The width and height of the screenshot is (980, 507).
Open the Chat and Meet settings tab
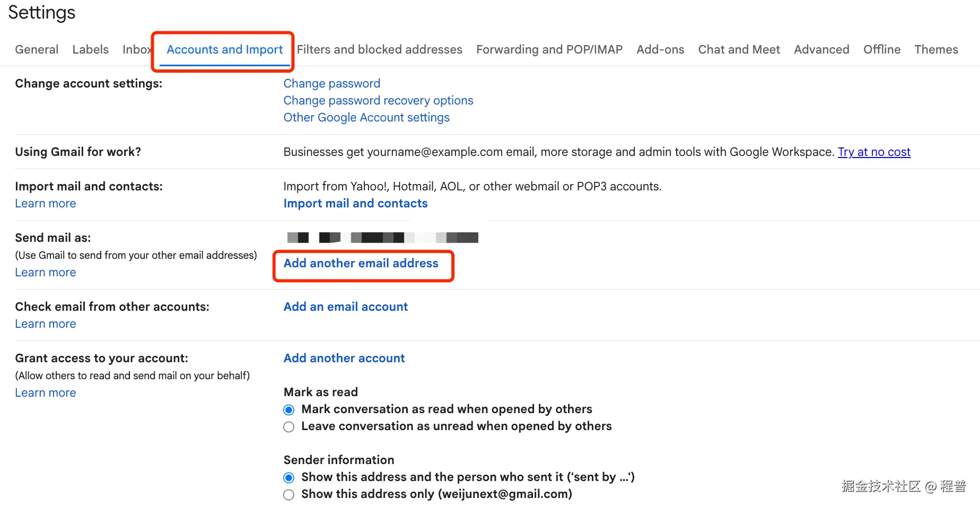point(739,49)
